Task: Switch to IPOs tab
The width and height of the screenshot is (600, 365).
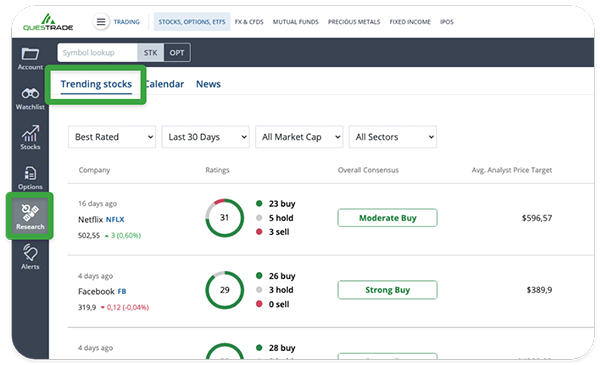Action: click(447, 22)
